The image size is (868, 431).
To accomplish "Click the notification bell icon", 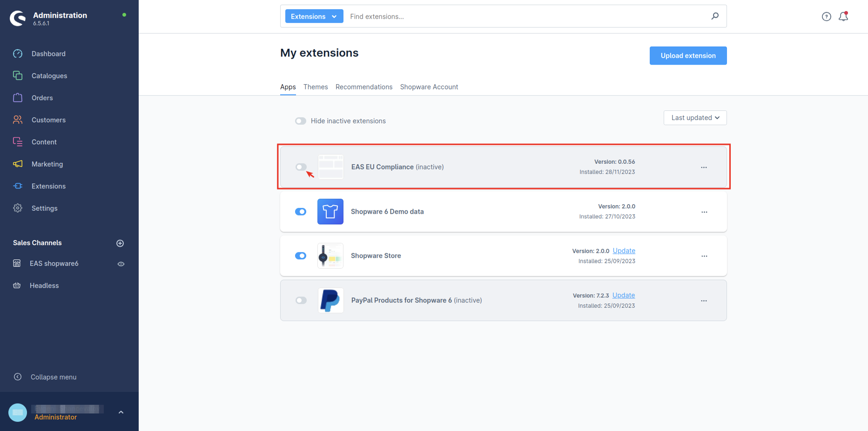I will coord(843,17).
